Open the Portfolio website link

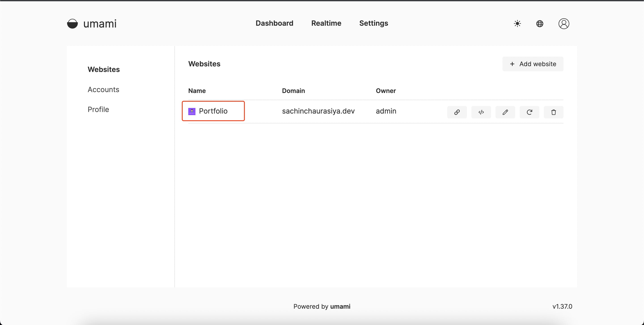(x=213, y=111)
